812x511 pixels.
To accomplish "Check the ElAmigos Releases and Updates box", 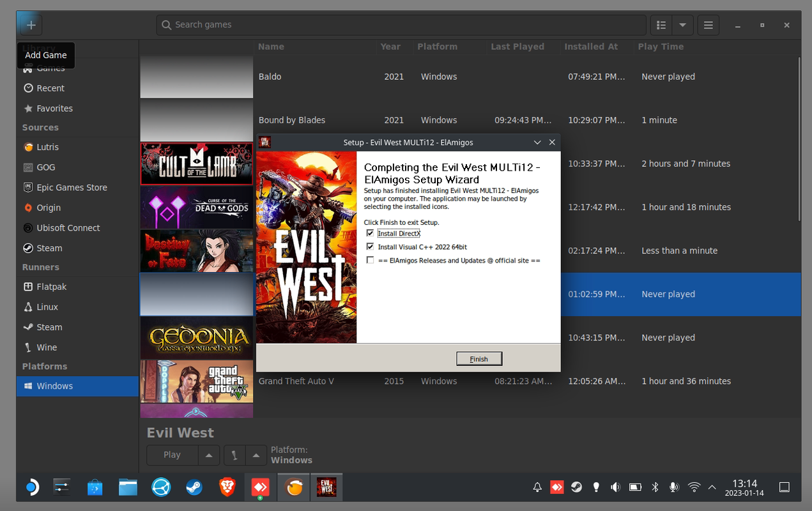I will (371, 260).
